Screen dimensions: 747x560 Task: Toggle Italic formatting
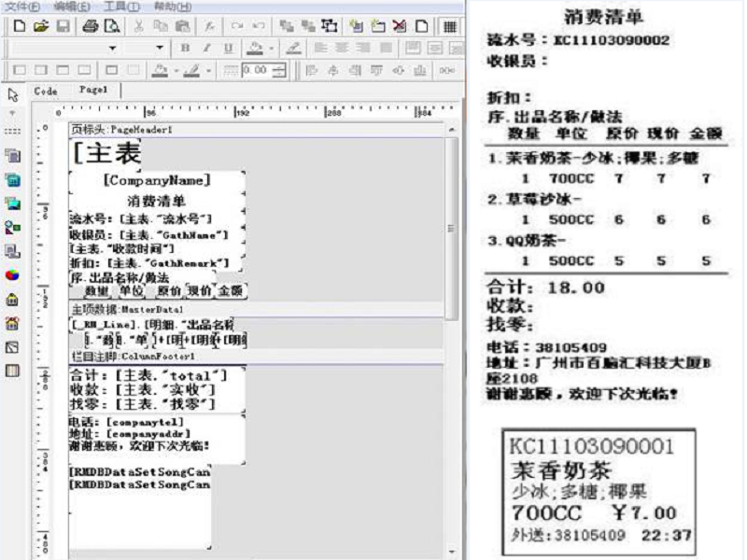tap(205, 48)
